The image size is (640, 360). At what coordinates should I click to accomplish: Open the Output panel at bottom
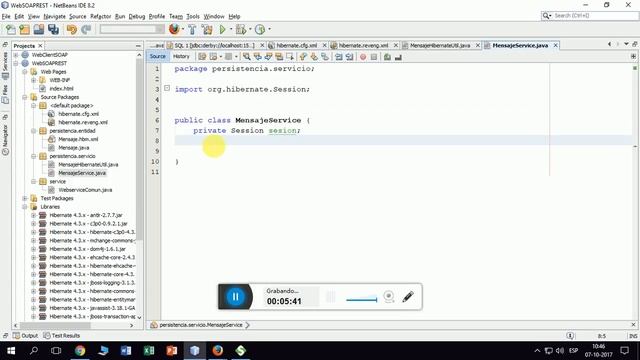pyautogui.click(x=25, y=336)
